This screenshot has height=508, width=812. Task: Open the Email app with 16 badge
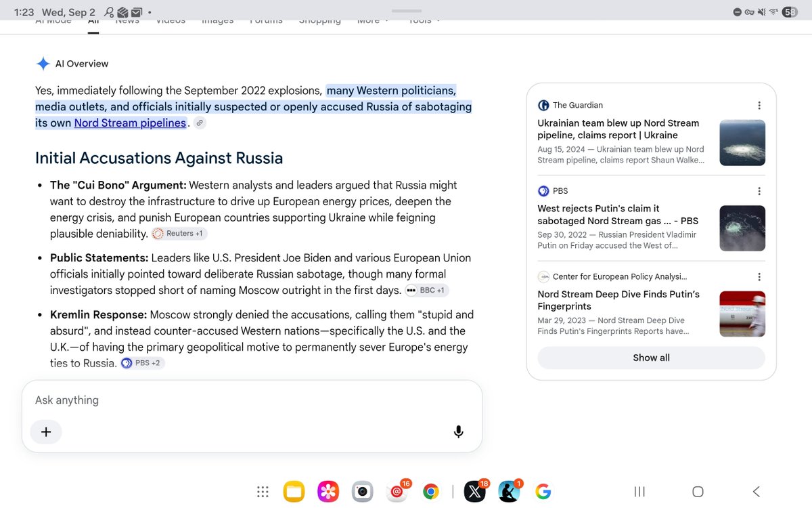(397, 492)
